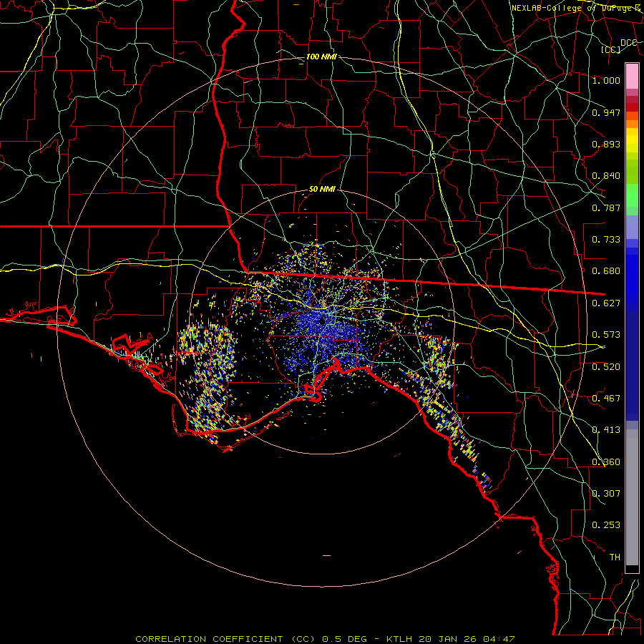644x644 pixels.
Task: Click the Correlation Coefficient KTLH caption text
Action: click(x=325, y=639)
